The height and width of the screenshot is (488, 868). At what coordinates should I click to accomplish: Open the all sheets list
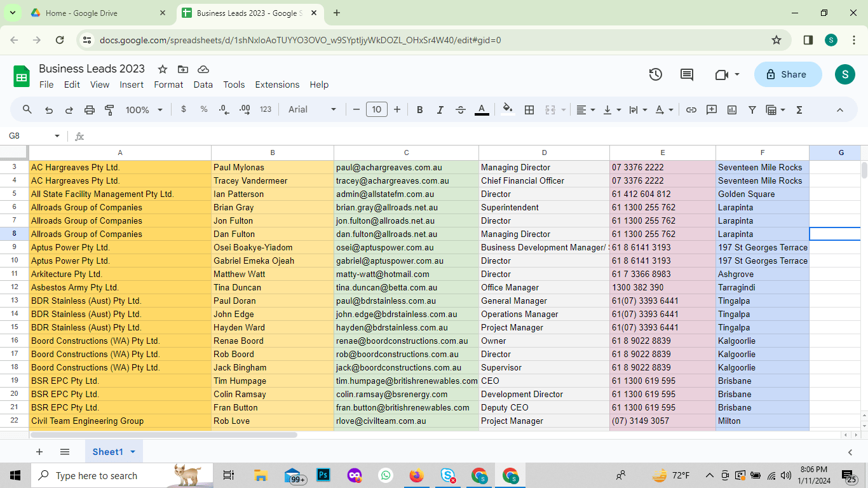click(65, 452)
